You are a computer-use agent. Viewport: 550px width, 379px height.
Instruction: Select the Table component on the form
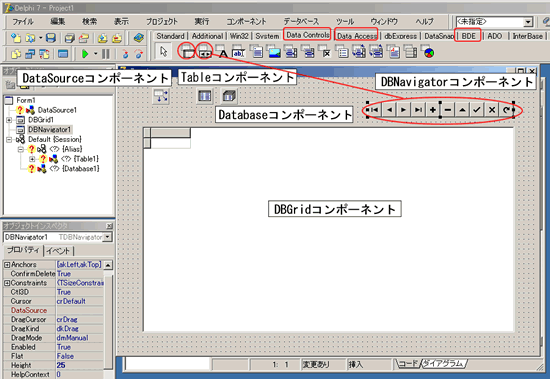point(205,95)
